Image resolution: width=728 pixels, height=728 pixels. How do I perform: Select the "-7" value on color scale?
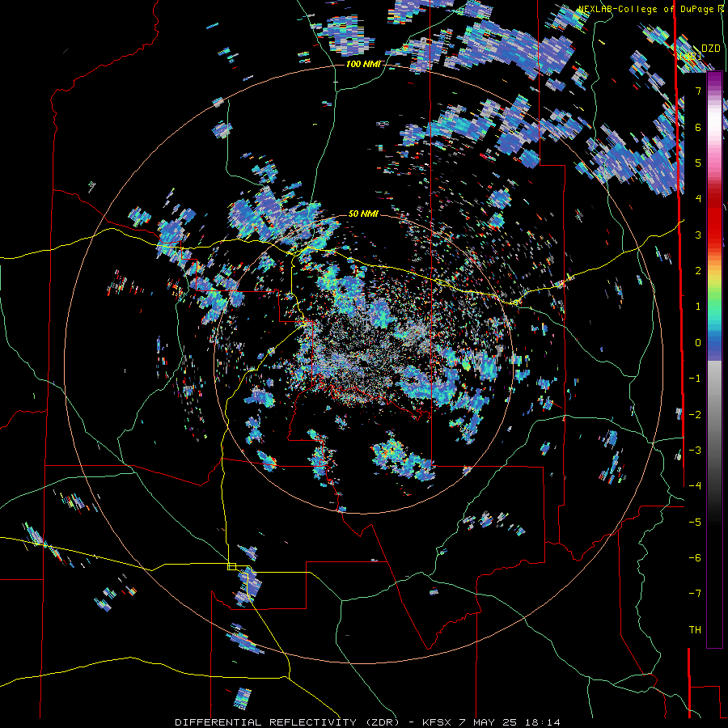695,594
